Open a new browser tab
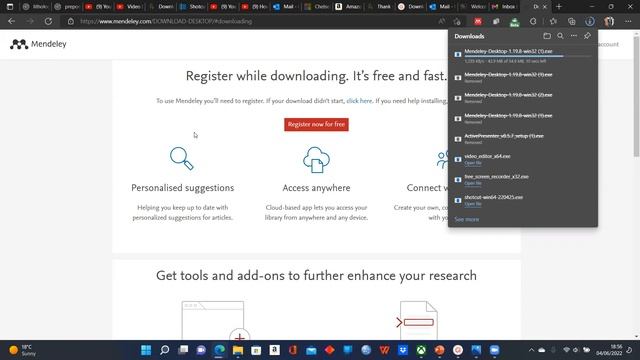 [x=559, y=7]
